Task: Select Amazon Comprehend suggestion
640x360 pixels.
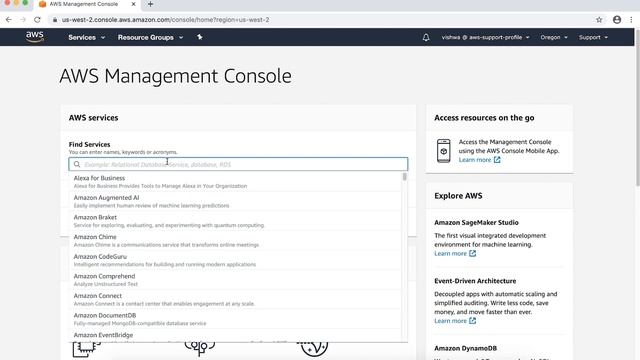Action: tap(235, 280)
